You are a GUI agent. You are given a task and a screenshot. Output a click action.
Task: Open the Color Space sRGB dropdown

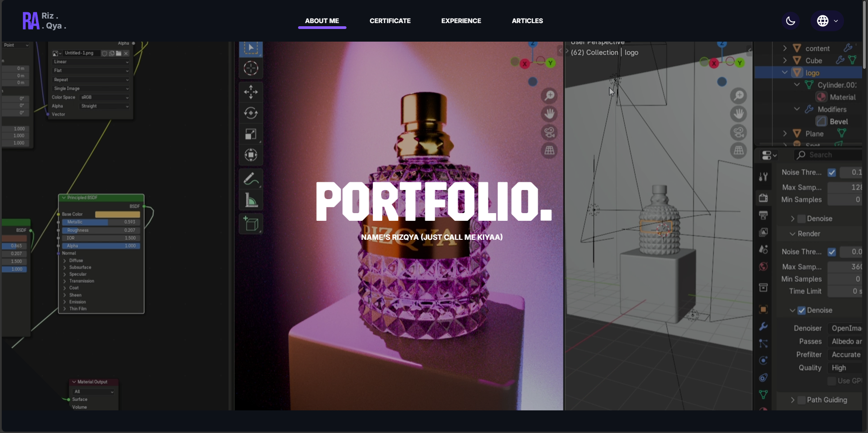coord(104,97)
